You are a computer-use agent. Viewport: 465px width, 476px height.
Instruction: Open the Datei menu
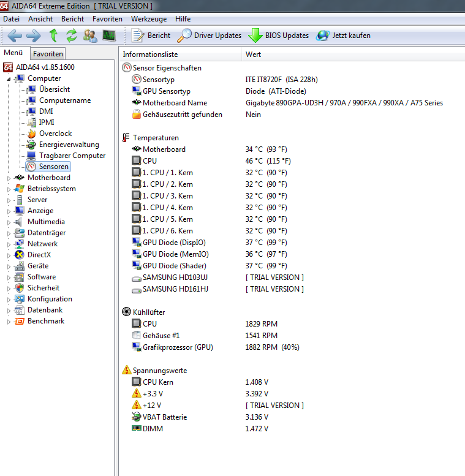tap(11, 19)
